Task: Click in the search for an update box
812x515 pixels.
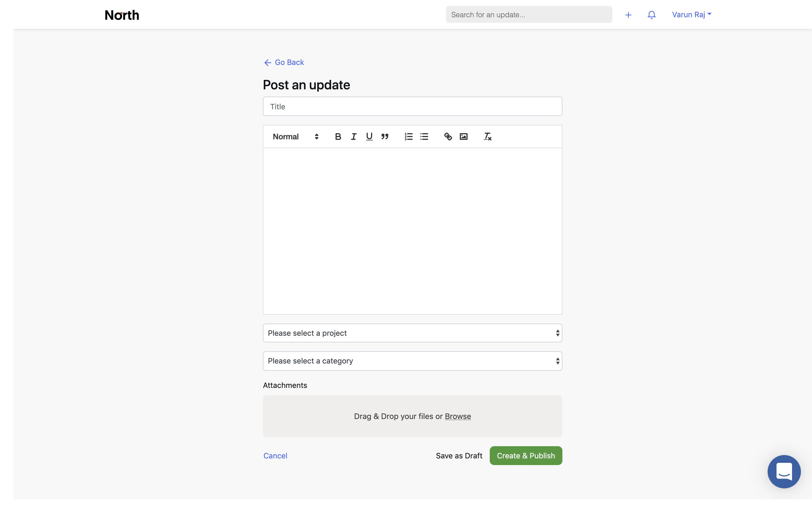Action: point(529,14)
